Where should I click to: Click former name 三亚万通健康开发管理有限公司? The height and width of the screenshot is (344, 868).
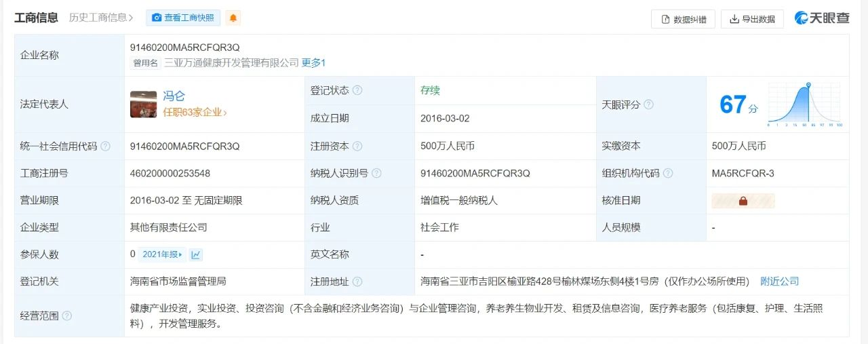click(231, 62)
